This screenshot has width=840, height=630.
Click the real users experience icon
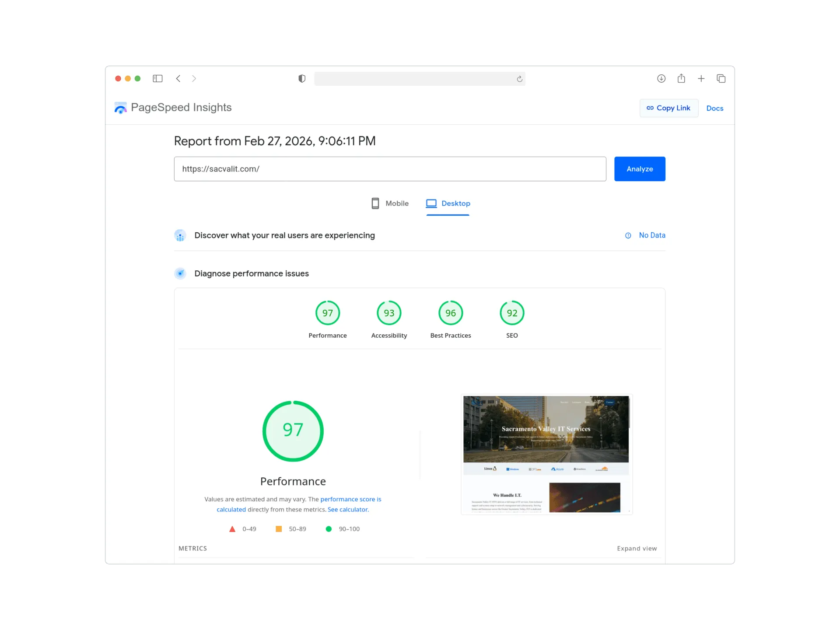coord(180,235)
